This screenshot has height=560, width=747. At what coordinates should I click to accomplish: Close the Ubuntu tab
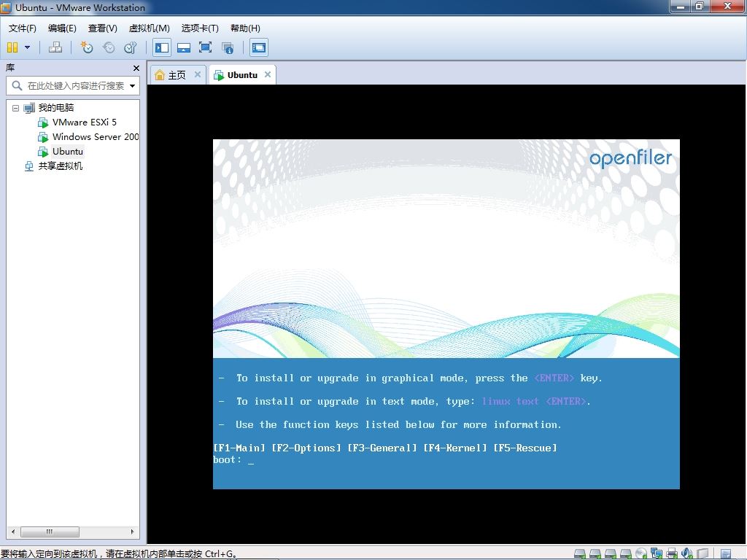268,74
